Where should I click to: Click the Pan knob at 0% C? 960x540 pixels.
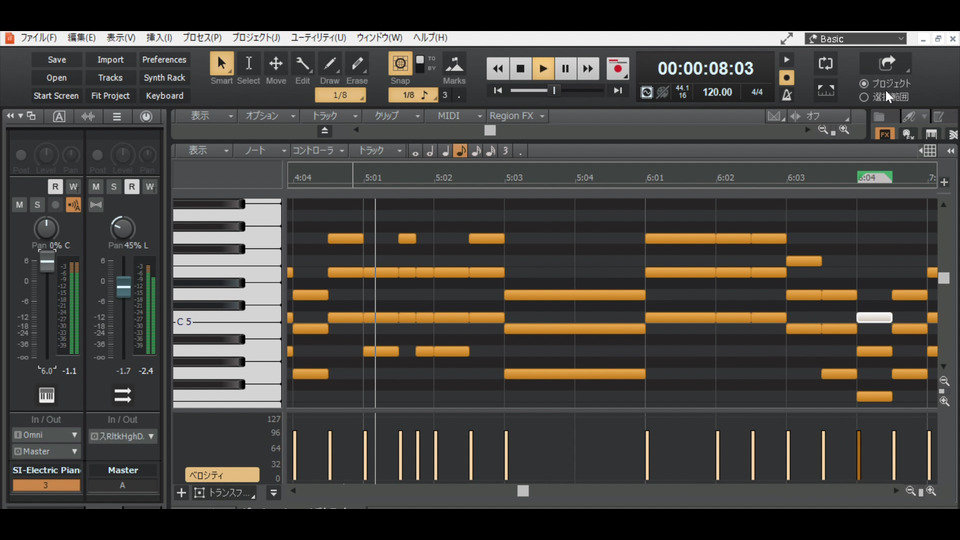pos(46,228)
